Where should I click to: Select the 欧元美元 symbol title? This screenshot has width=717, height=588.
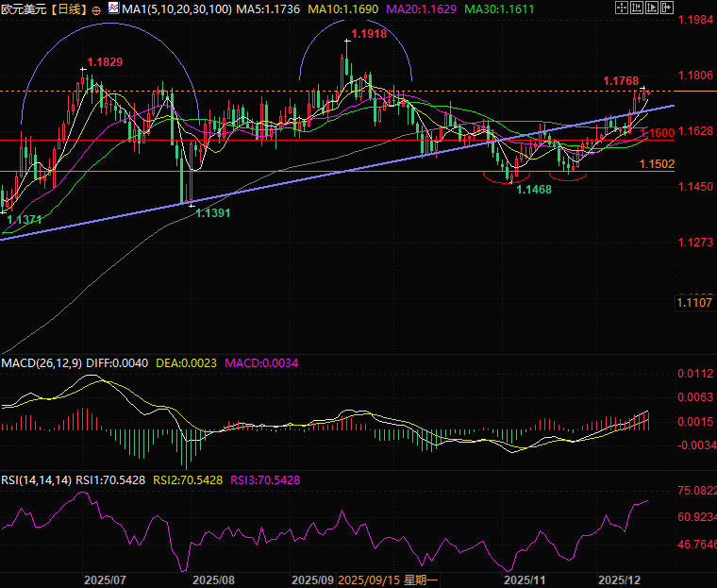(x=23, y=8)
